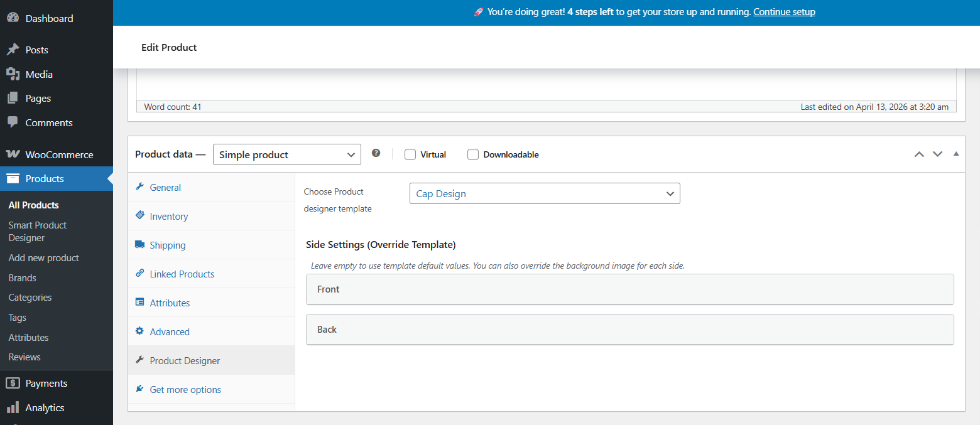Viewport: 980px width, 425px height.
Task: Click the WooCommerce logo icon
Action: (13, 154)
